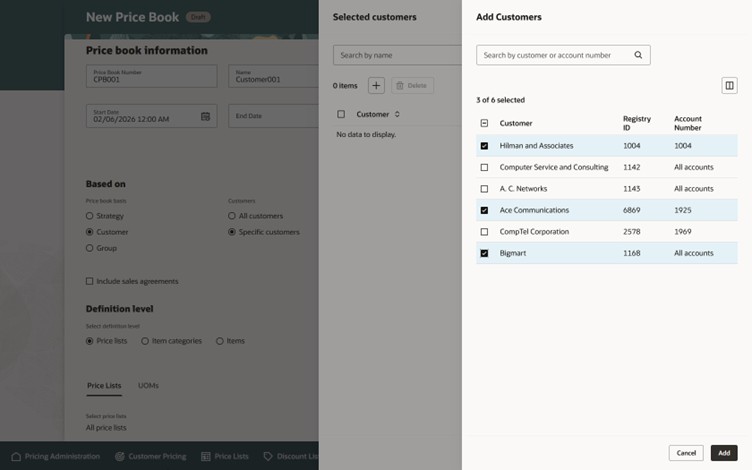
Task: Click the Add button
Action: coord(724,453)
